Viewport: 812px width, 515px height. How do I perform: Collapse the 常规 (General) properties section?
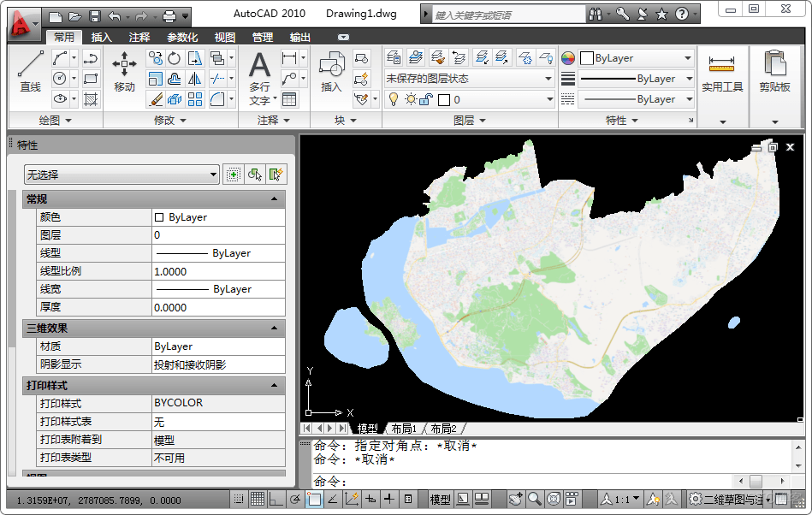point(274,199)
